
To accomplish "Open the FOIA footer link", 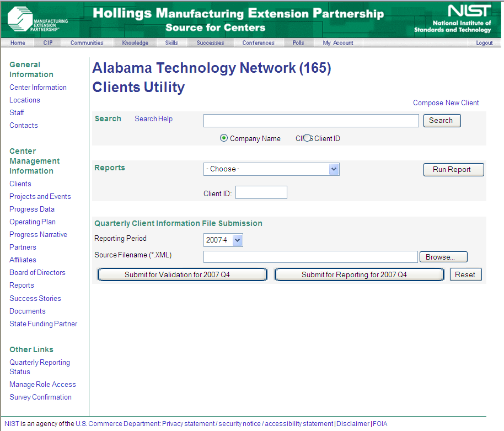I will [380, 424].
